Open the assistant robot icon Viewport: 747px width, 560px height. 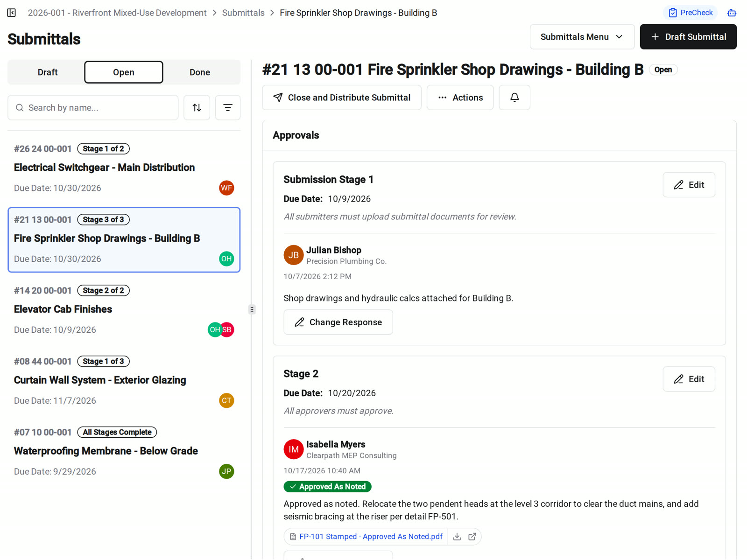(x=732, y=13)
